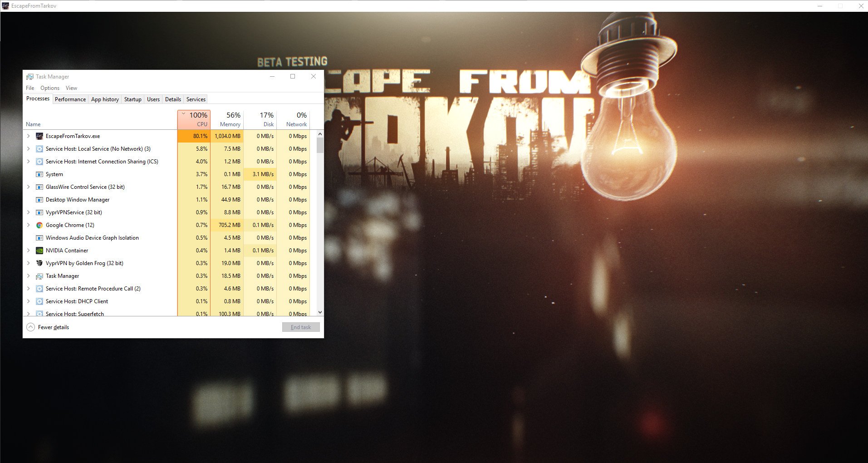The height and width of the screenshot is (463, 868).
Task: Click the DHCP Client service icon
Action: coord(39,301)
